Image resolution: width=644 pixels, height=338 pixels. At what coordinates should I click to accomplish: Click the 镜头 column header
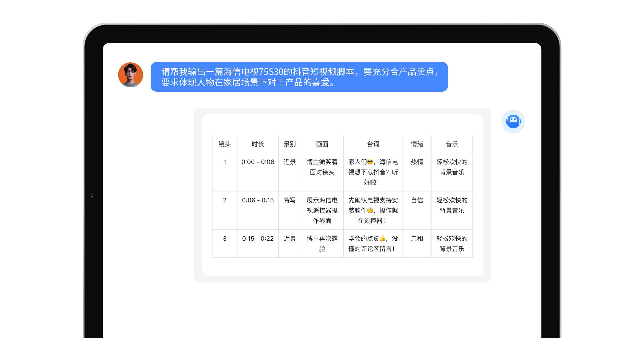tap(225, 144)
